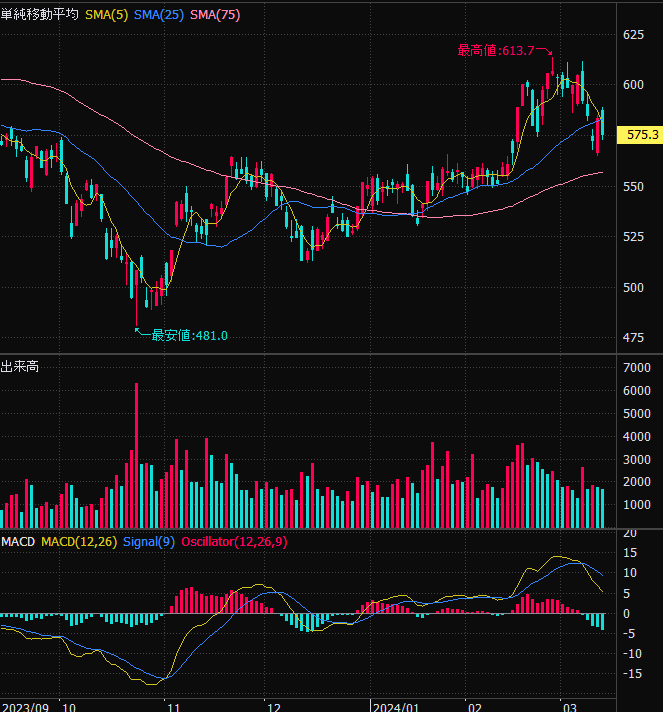Click the 3000 volume axis label
Image resolution: width=663 pixels, height=712 pixels.
[x=637, y=460]
